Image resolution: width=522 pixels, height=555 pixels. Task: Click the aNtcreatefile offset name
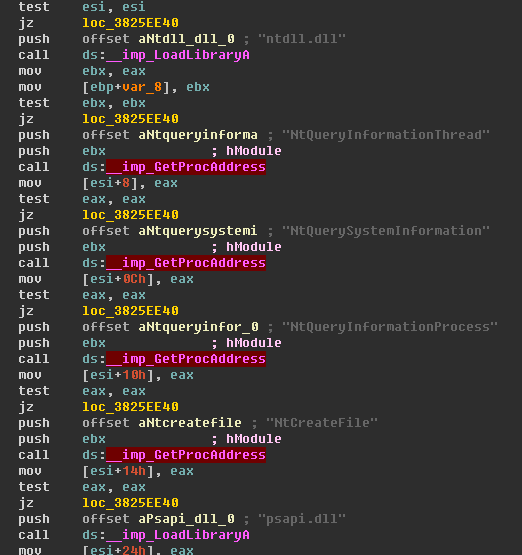[190, 423]
